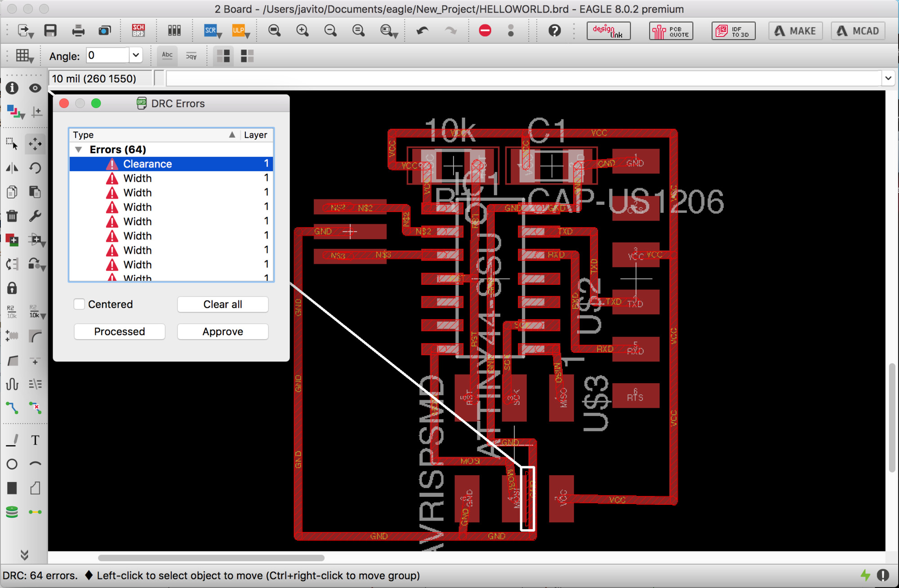Viewport: 899px width, 588px height.
Task: Click the Angle input field
Action: 107,56
